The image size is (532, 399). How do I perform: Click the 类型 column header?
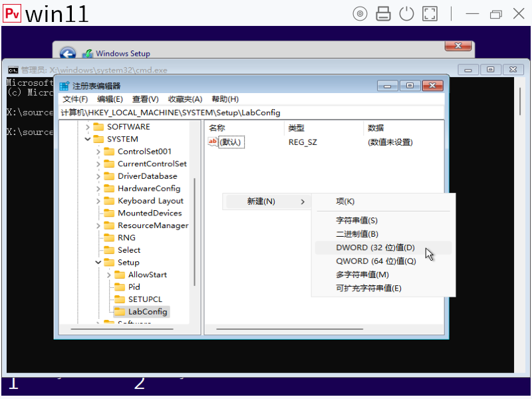[x=323, y=128]
